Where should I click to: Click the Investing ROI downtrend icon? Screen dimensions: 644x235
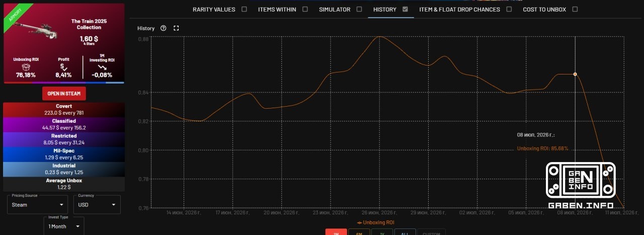pos(102,67)
